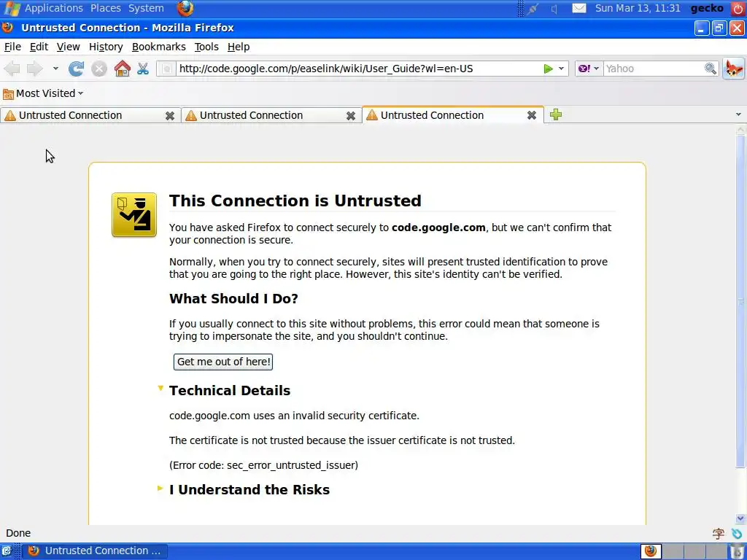Close the third active Untrusted Connection tab
The height and width of the screenshot is (560, 747).
[532, 115]
